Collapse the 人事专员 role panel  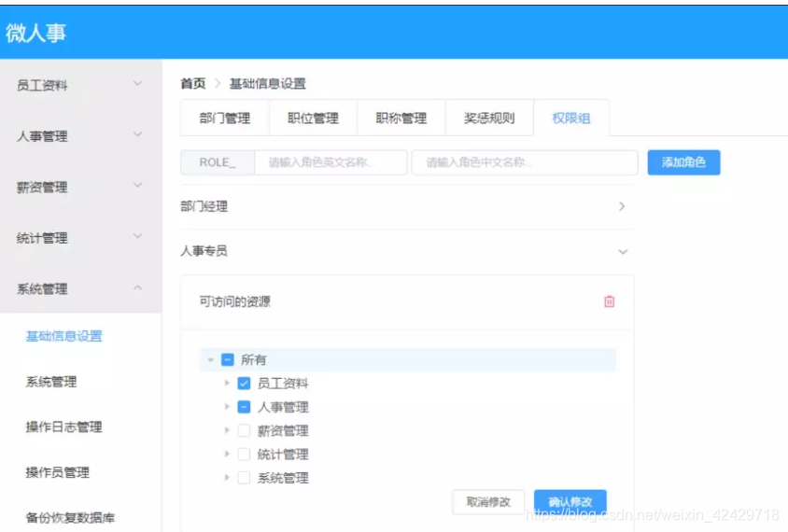[407, 251]
